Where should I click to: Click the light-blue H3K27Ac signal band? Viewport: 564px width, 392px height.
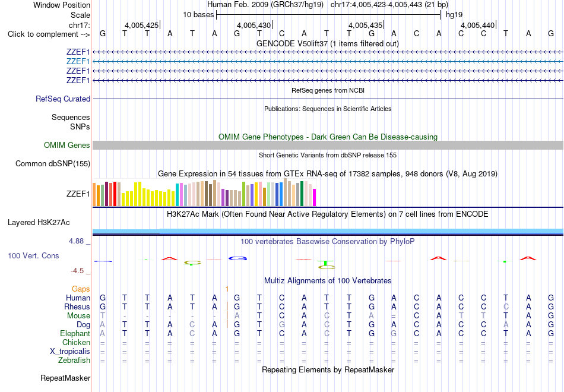[x=328, y=231]
